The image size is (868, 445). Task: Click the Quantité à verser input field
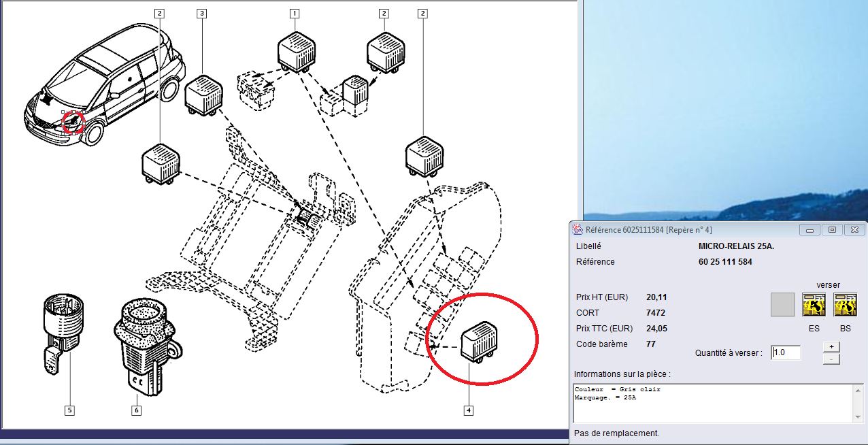point(786,352)
